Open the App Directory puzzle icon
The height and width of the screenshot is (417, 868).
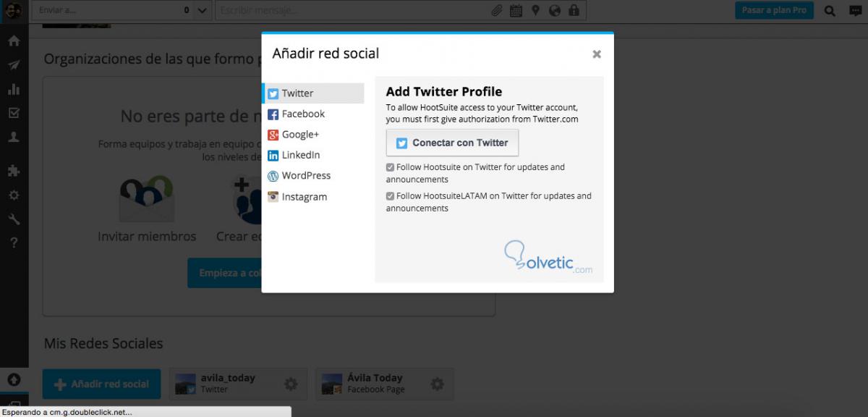[13, 172]
